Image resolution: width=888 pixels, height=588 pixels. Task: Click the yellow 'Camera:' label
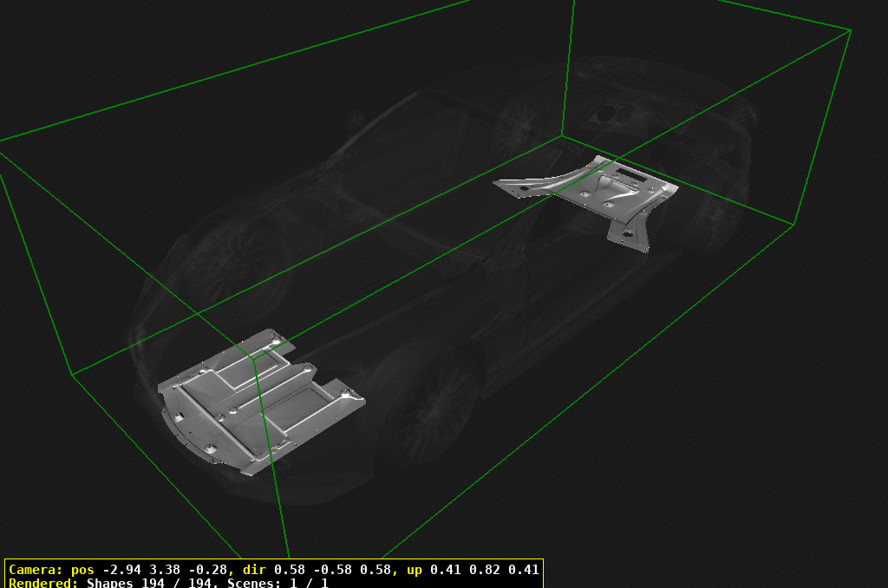36,569
